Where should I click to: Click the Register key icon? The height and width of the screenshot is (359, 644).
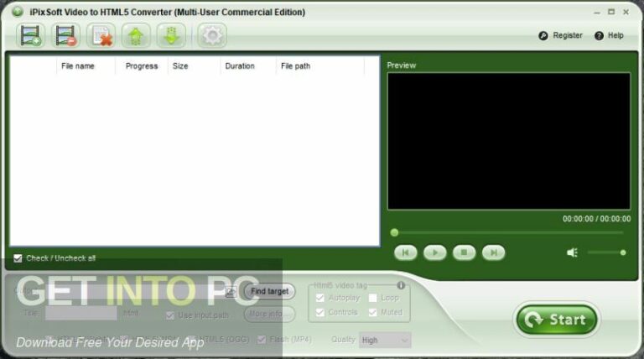[x=543, y=36]
